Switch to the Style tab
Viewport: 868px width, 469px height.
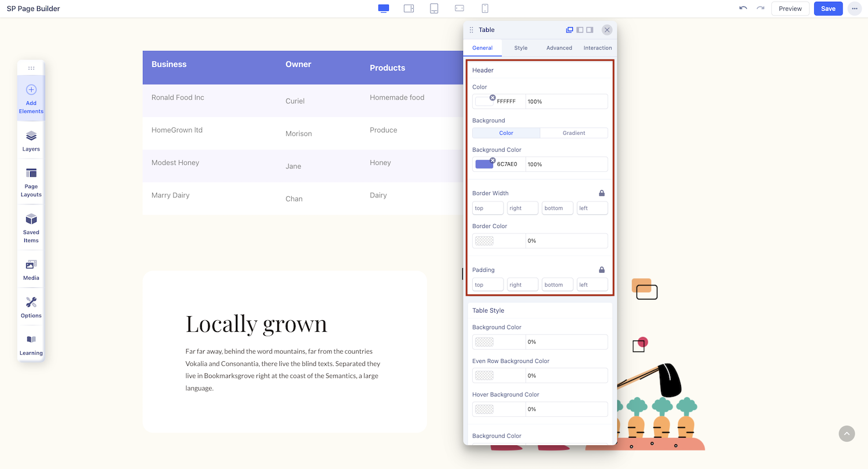(x=521, y=48)
